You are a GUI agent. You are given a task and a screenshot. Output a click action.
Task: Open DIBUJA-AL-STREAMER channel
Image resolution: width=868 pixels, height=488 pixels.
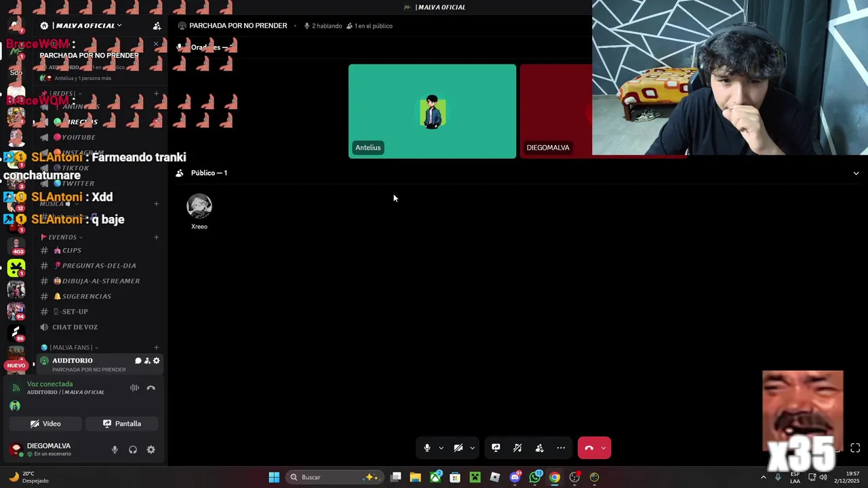100,281
